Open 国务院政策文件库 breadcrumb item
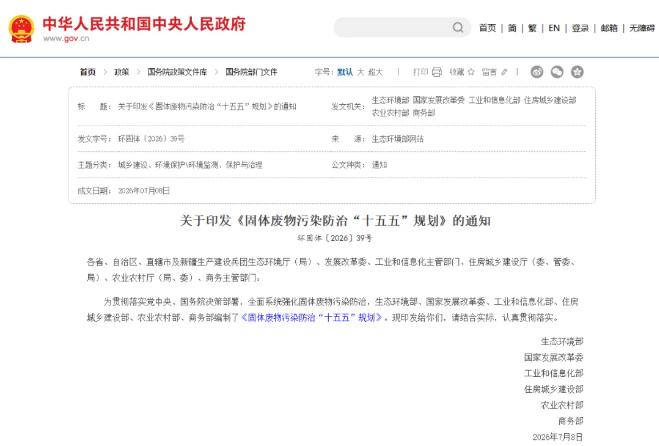The width and height of the screenshot is (659, 446). click(177, 72)
